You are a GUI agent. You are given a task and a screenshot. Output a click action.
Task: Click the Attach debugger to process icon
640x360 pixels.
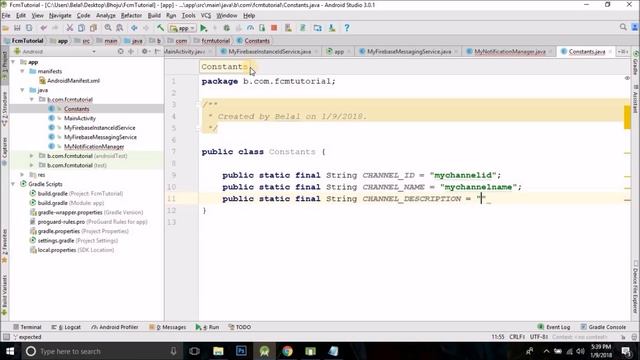[x=262, y=28]
